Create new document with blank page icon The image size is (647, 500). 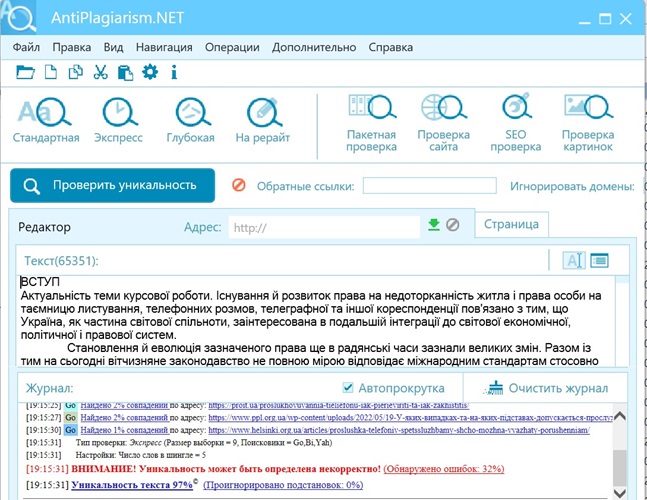(50, 72)
